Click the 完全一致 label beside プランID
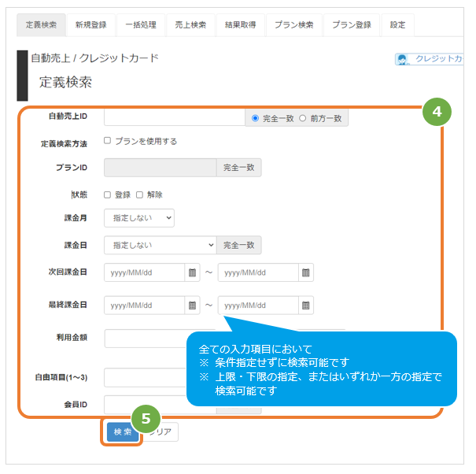This screenshot has height=474, width=476. click(239, 168)
